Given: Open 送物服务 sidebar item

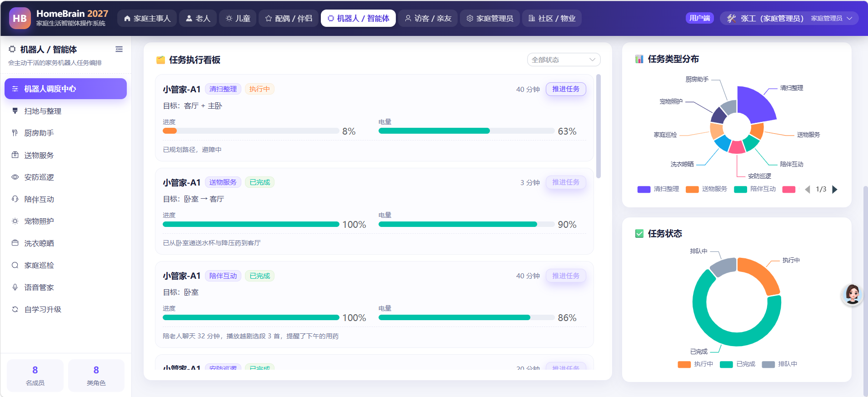Looking at the screenshot, I should click(x=65, y=155).
